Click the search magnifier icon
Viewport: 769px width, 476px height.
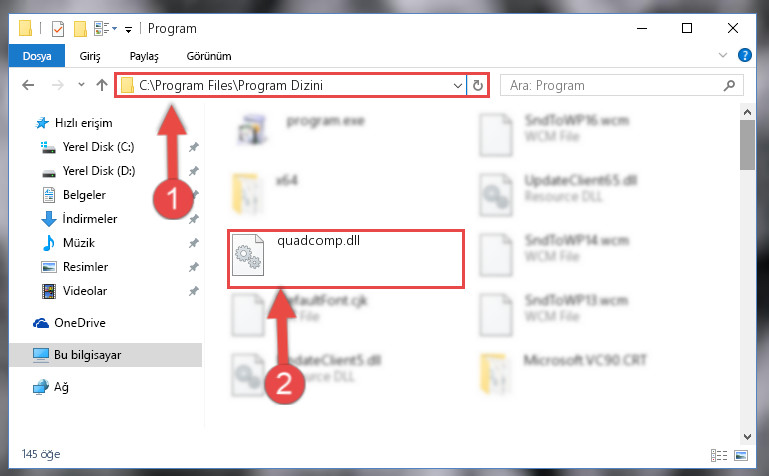tap(729, 85)
